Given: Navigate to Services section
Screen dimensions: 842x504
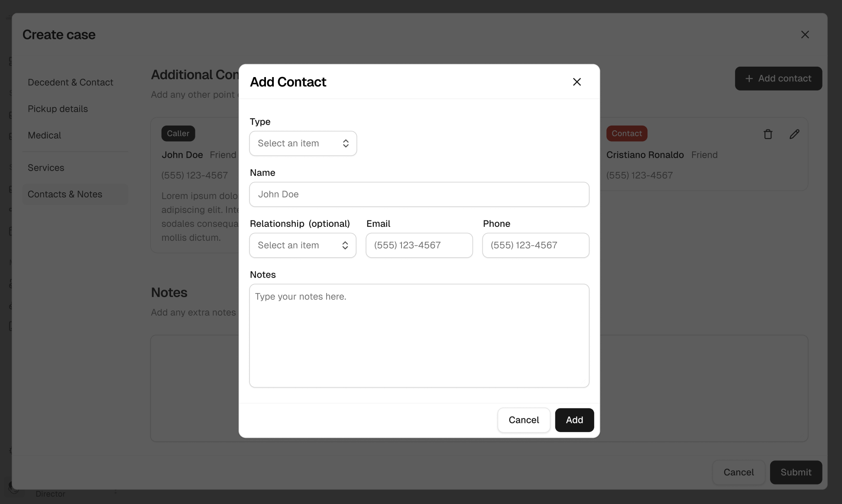Looking at the screenshot, I should 46,168.
